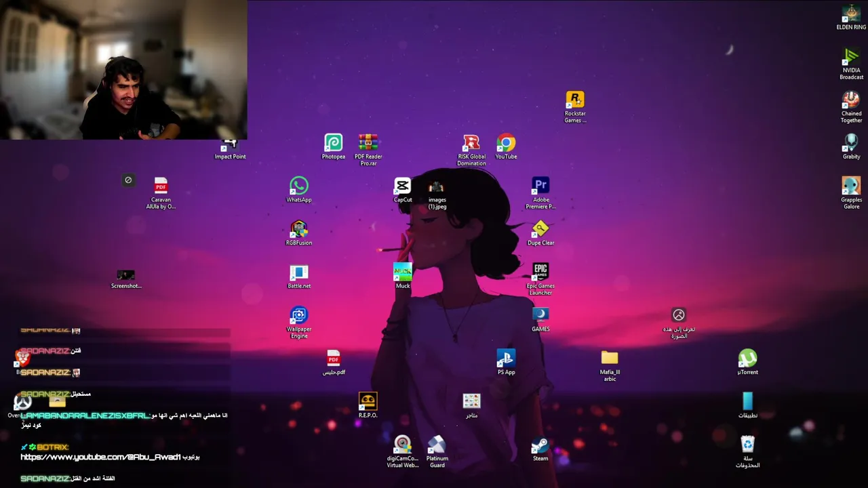Launch the PS App shortcut
The width and height of the screenshot is (868, 488).
(x=506, y=362)
